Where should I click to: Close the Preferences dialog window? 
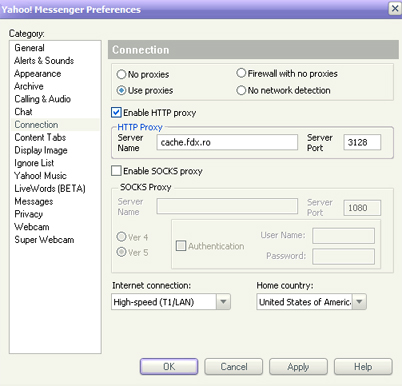click(395, 8)
